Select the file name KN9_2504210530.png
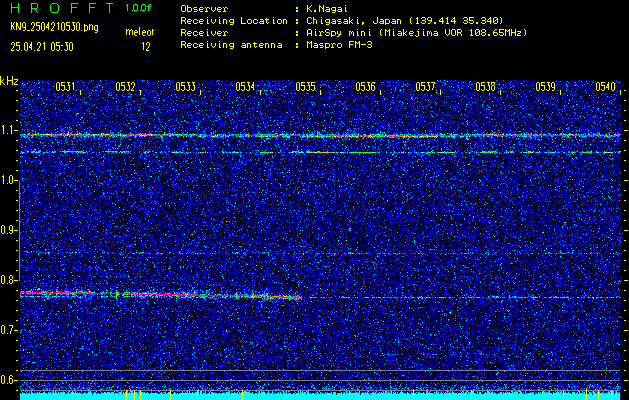 [x=54, y=27]
